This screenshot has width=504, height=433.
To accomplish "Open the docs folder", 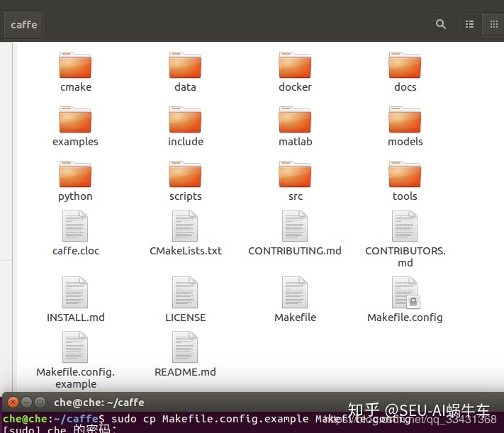I will coord(405,65).
